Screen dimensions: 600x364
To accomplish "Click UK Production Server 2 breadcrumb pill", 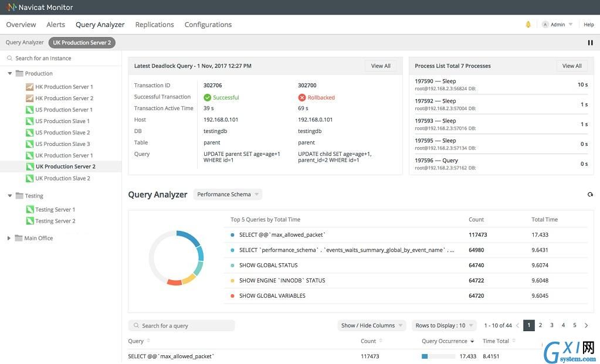I will pos(82,42).
